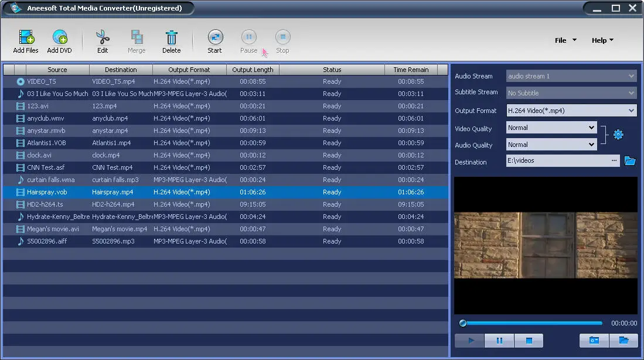Viewport: 644px width, 360px height.
Task: Click the DVD disc icon beside VIDEO_TS
Action: click(20, 81)
